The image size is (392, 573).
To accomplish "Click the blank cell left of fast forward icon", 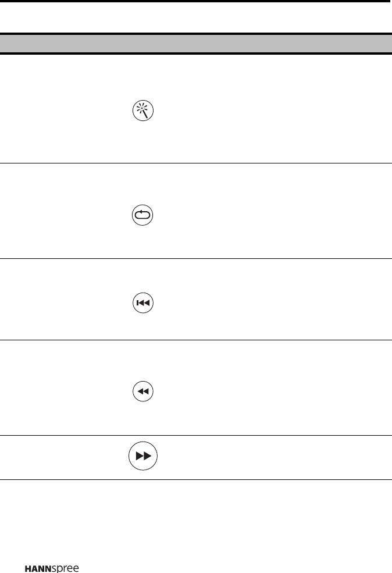I will (x=58, y=458).
